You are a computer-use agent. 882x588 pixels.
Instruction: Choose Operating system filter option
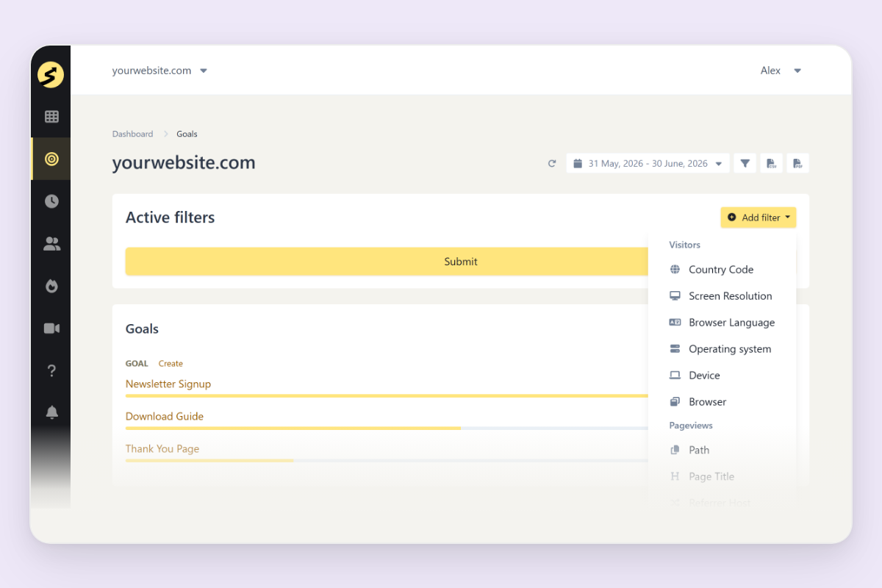(721, 349)
